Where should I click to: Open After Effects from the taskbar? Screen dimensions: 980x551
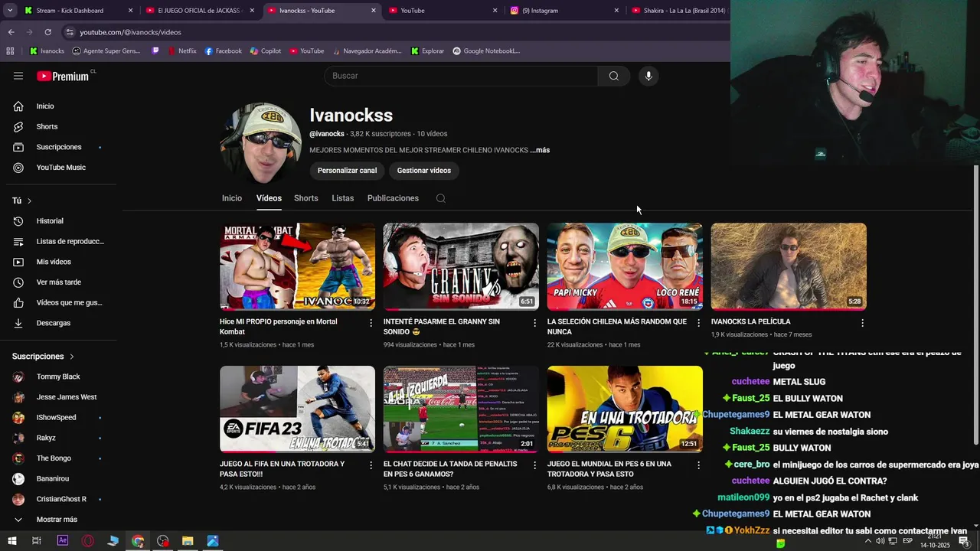(63, 541)
